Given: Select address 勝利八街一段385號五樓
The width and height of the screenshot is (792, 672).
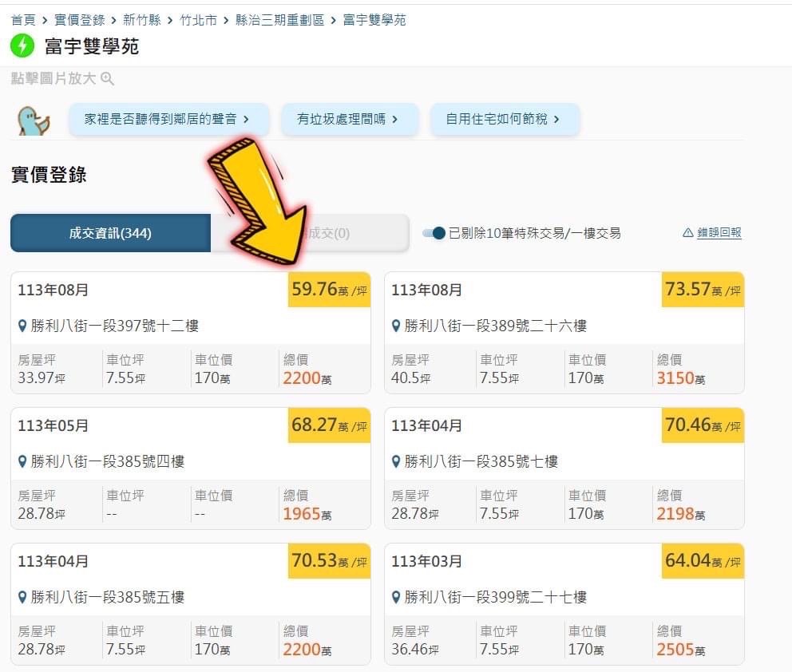Looking at the screenshot, I should (108, 597).
